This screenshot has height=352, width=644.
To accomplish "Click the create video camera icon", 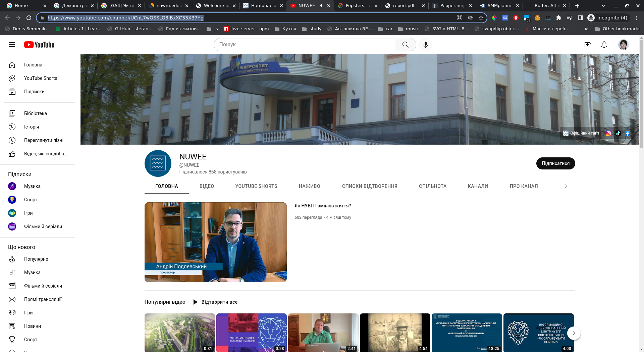I will [588, 45].
